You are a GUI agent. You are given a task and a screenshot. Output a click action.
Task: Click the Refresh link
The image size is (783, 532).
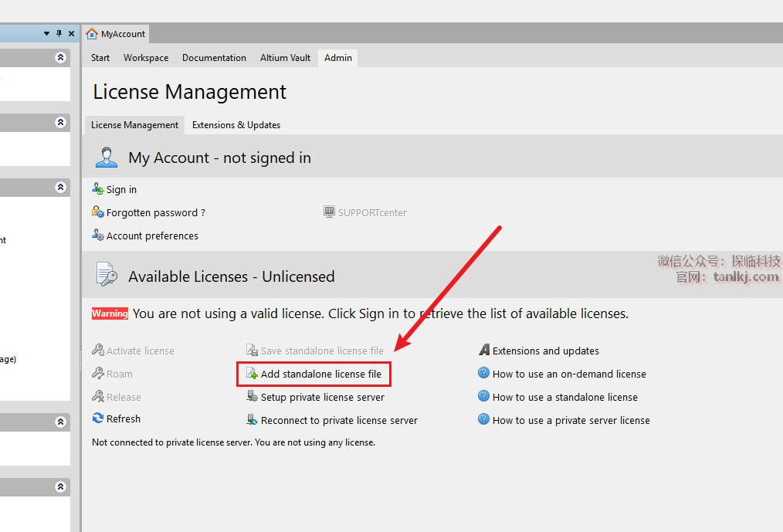click(124, 419)
